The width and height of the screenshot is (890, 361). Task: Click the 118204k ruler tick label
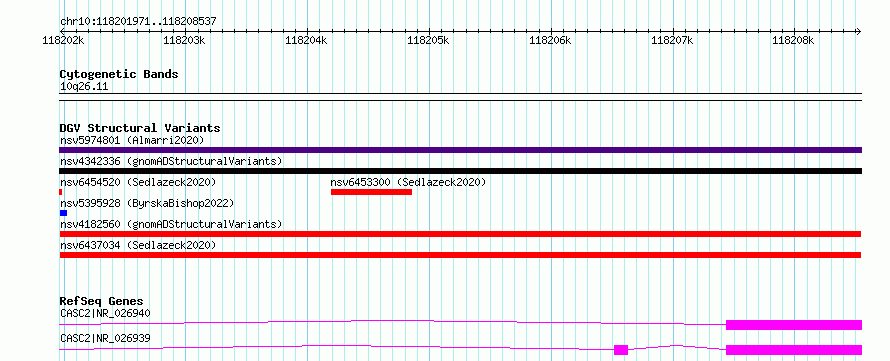(306, 40)
